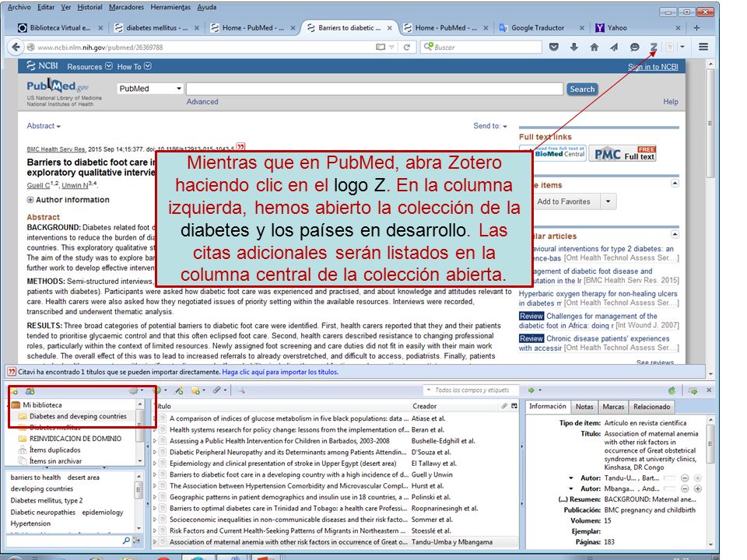Viewport: 747px width, 560px height.
Task: Open Zotero with the Z toolbar icon
Action: click(x=654, y=47)
